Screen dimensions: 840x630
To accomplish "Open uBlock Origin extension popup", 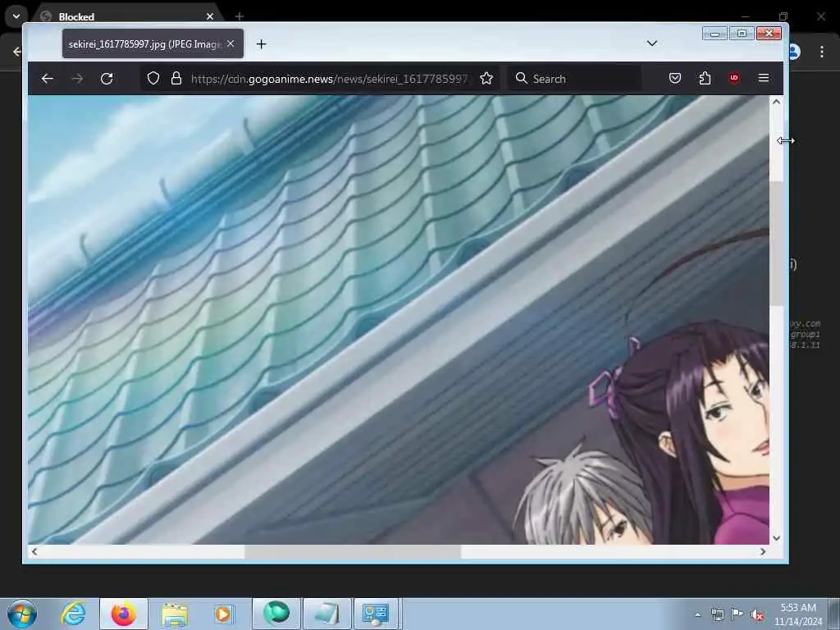I will 734,78.
